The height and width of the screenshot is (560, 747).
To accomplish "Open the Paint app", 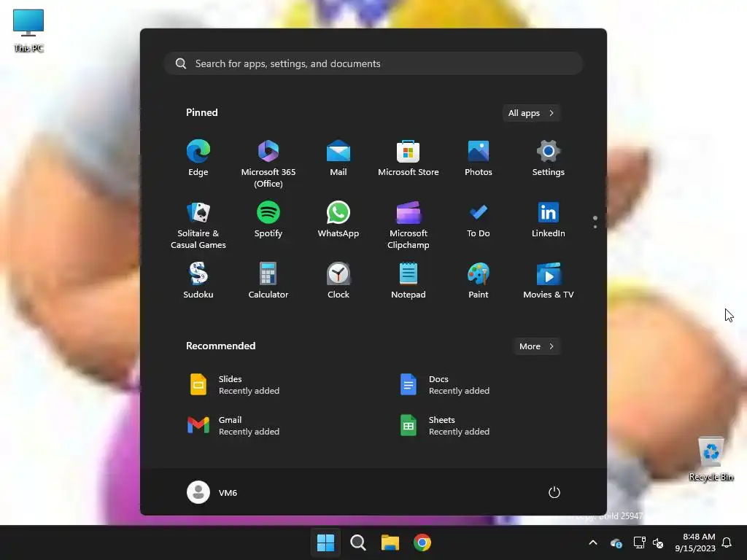I will click(x=479, y=281).
